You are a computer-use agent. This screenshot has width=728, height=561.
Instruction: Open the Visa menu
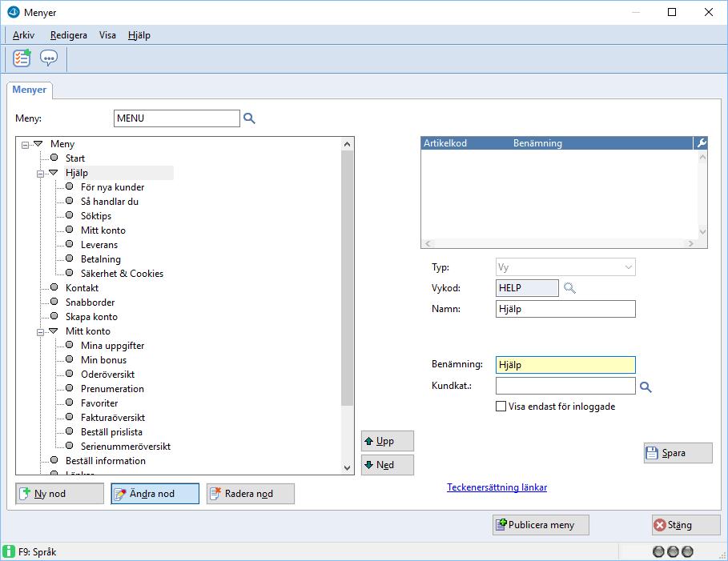pyautogui.click(x=107, y=35)
